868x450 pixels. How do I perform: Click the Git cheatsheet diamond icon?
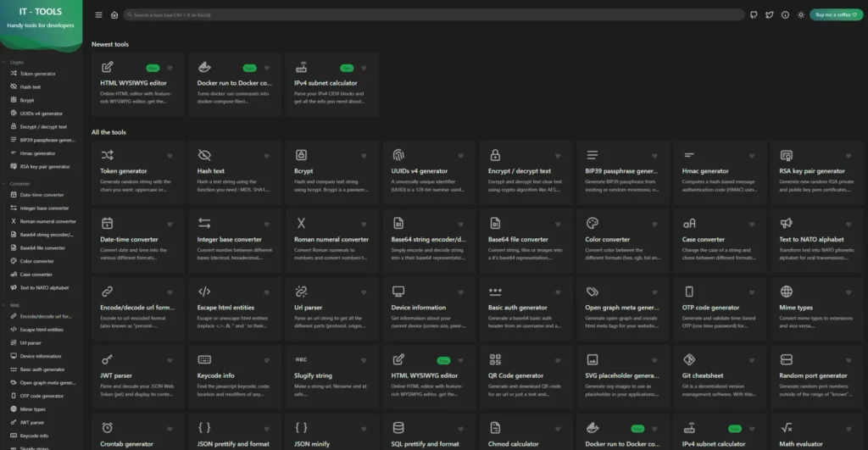coord(689,359)
